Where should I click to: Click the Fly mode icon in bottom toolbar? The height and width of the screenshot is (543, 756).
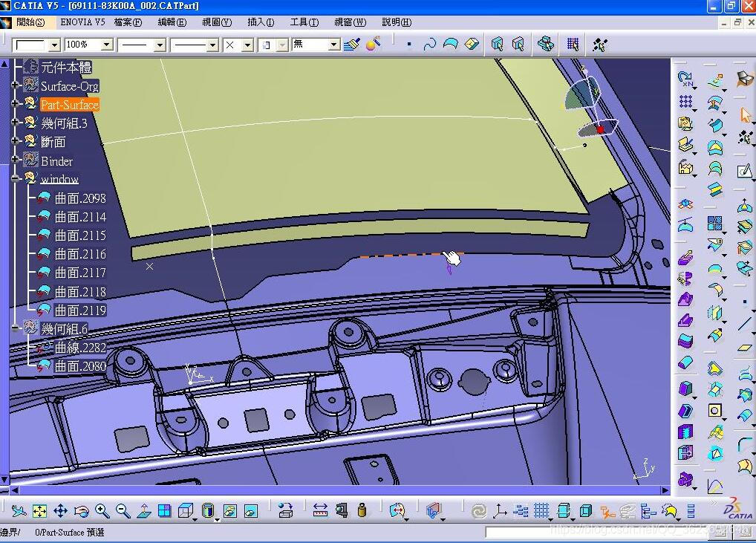pos(19,510)
